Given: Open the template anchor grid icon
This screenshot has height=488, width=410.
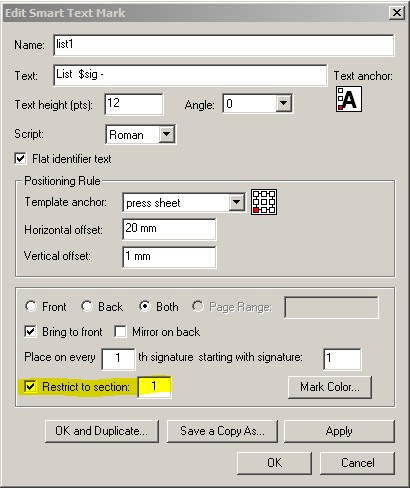Looking at the screenshot, I should [264, 202].
